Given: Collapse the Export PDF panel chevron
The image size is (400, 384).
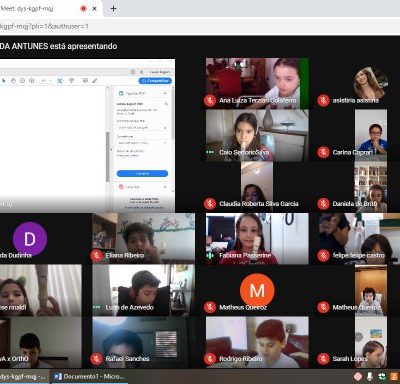Looking at the screenshot, I should point(165,93).
